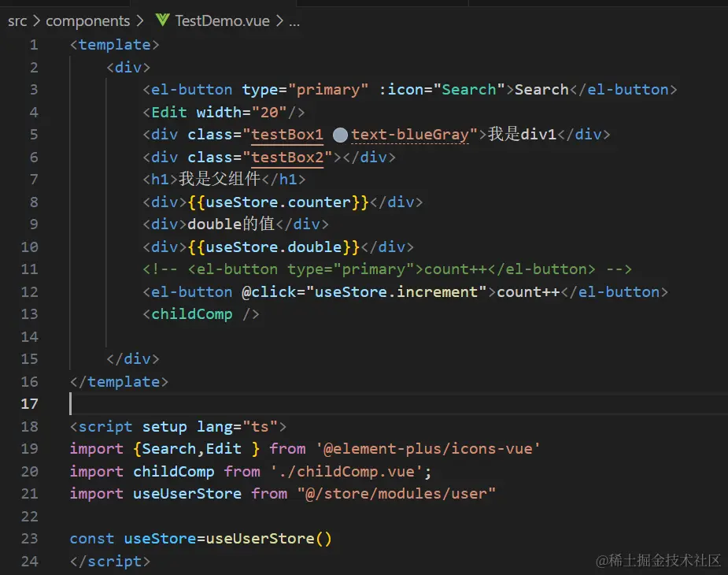Viewport: 728px width, 575px height.
Task: Click the {Search,Edit } import names
Action: point(197,449)
